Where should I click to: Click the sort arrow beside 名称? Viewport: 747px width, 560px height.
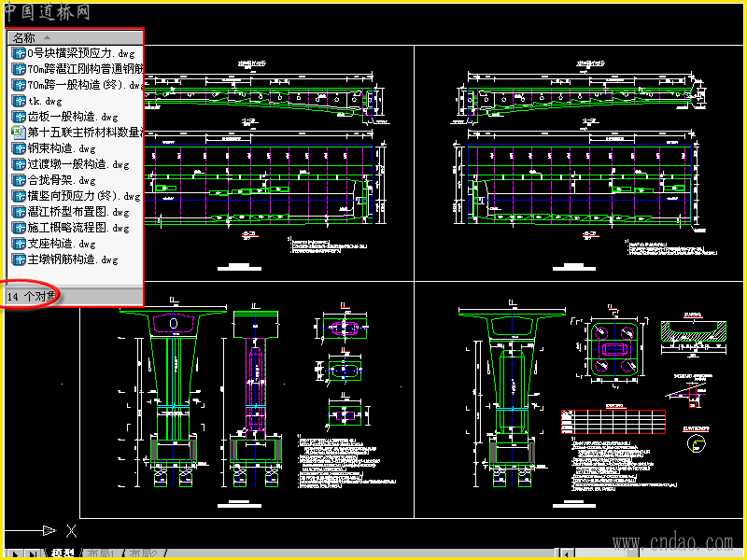coord(47,37)
